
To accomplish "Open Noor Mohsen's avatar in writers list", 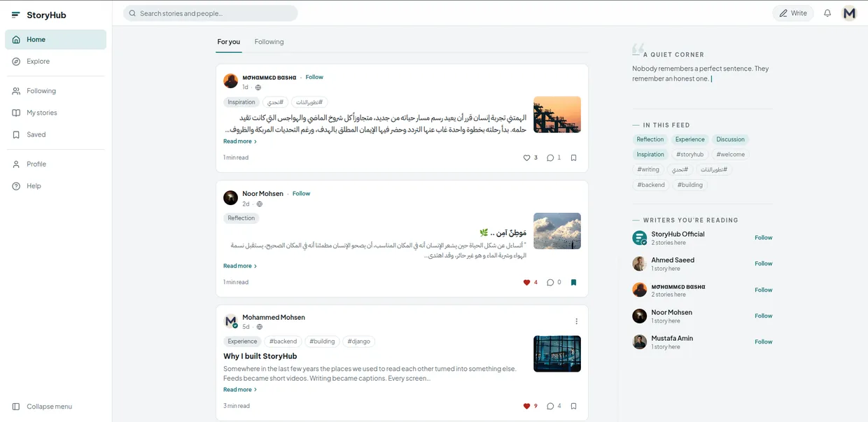I will click(x=639, y=316).
